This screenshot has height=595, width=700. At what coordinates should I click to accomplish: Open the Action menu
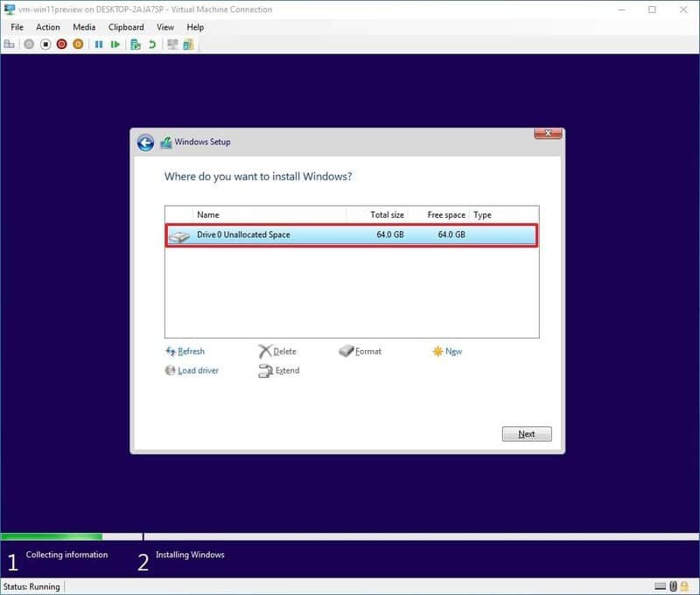click(x=48, y=27)
